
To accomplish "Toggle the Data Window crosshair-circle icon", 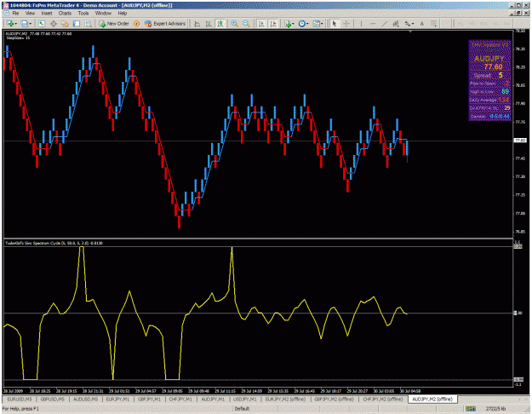I will click(54, 24).
